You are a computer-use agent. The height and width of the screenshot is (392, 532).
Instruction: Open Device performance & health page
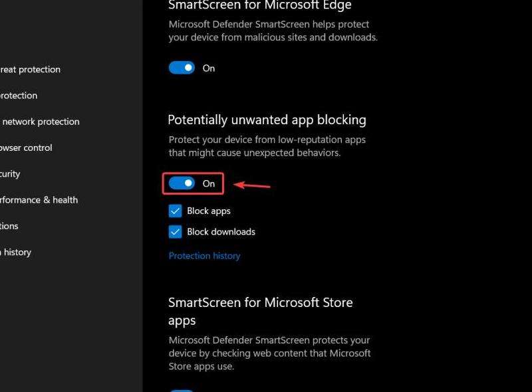[x=39, y=200]
